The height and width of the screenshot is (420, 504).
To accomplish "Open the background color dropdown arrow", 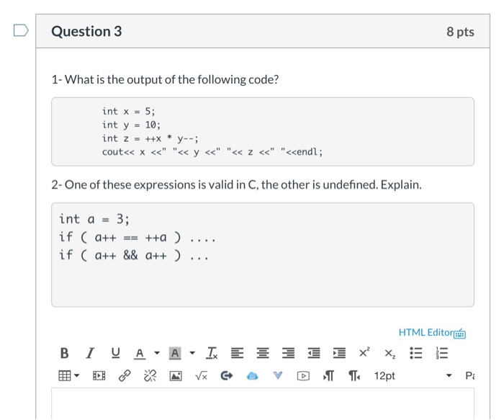I will click(x=192, y=353).
